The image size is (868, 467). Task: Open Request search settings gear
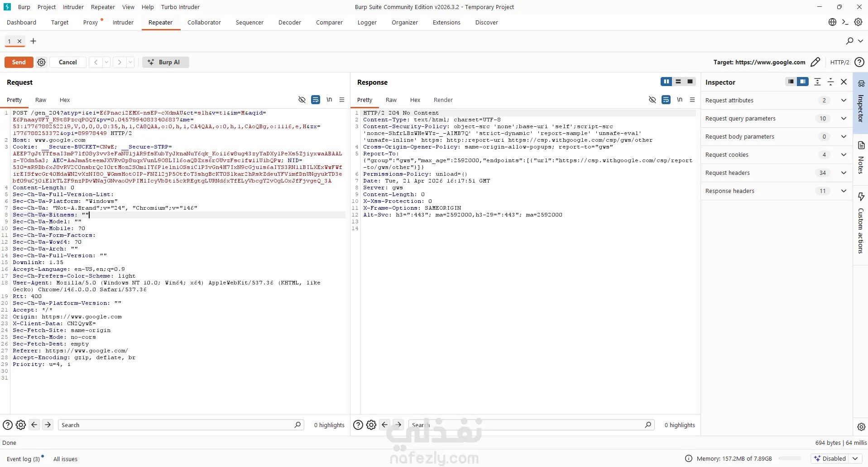[x=21, y=425]
